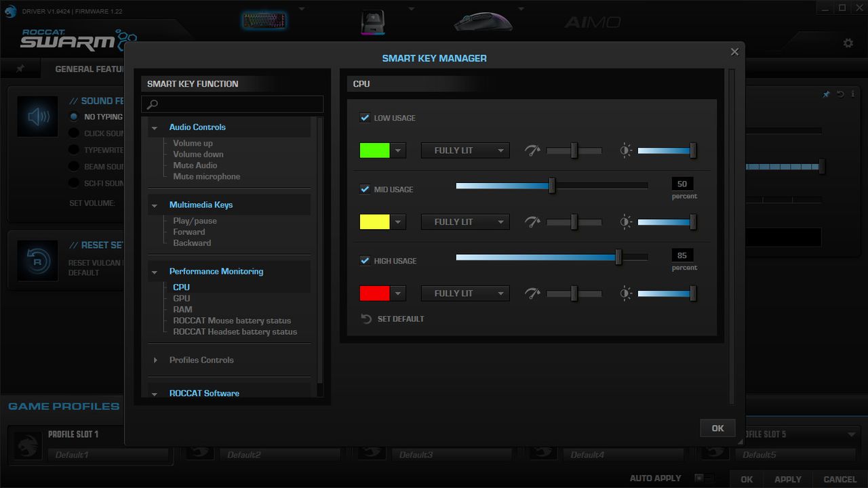Collapse the Performance Monitoring group
868x488 pixels.
155,272
